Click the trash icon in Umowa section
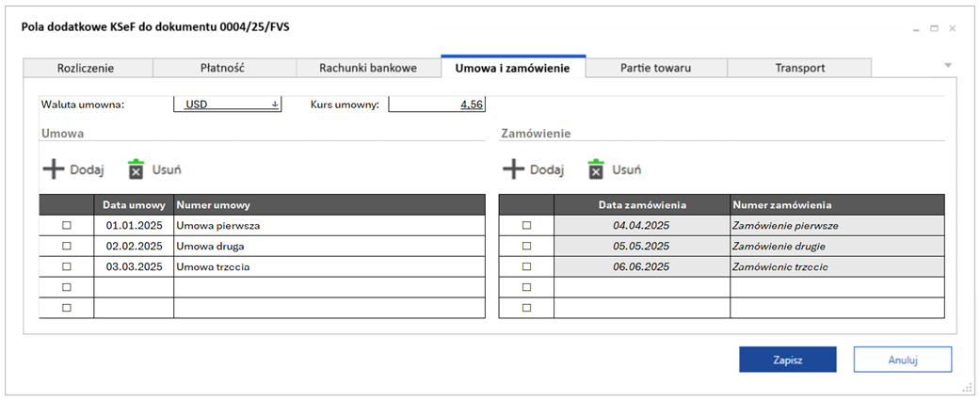Viewport: 980px width, 401px height. (x=137, y=169)
